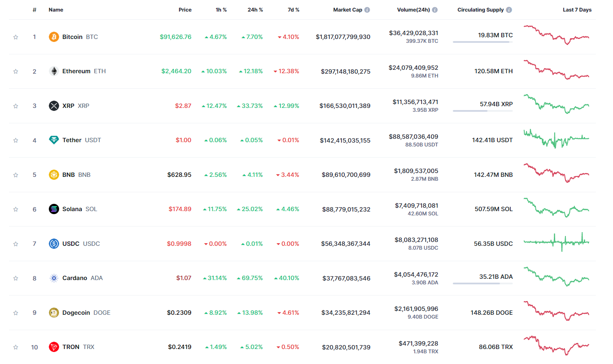This screenshot has width=613, height=364.
Task: Select Bitcoin market cap $1,817,077,799,930
Action: pyautogui.click(x=343, y=37)
